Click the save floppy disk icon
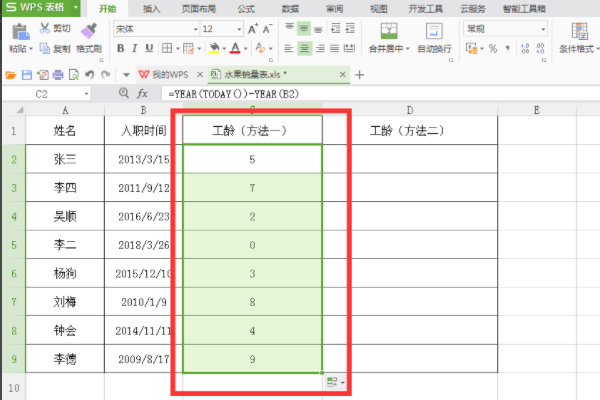600x400 pixels. pos(27,75)
